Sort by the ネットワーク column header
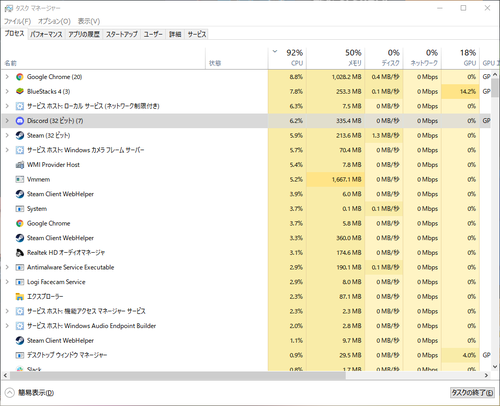Viewport: 500px width, 406px height. (x=422, y=58)
